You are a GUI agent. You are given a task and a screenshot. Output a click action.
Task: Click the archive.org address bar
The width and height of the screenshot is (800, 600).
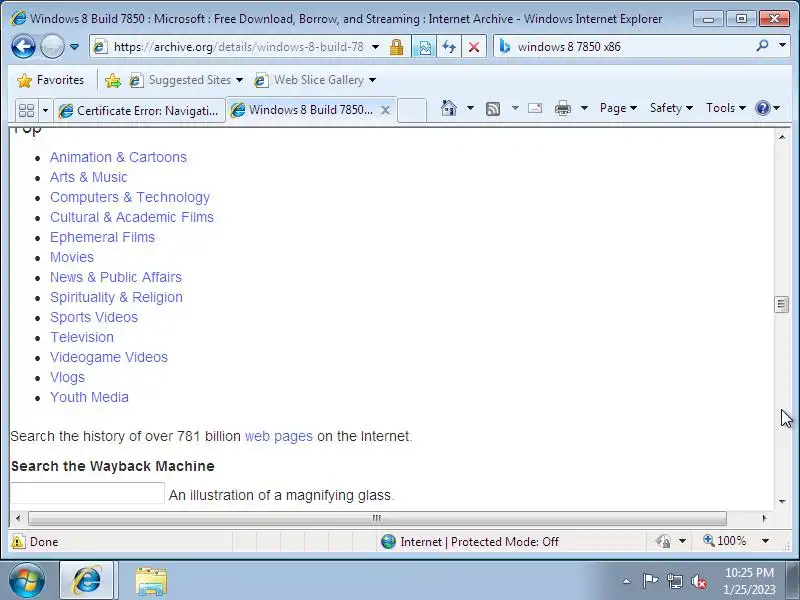pyautogui.click(x=238, y=47)
